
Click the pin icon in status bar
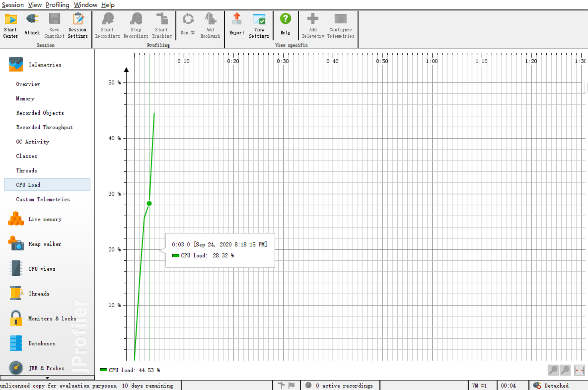point(281,385)
